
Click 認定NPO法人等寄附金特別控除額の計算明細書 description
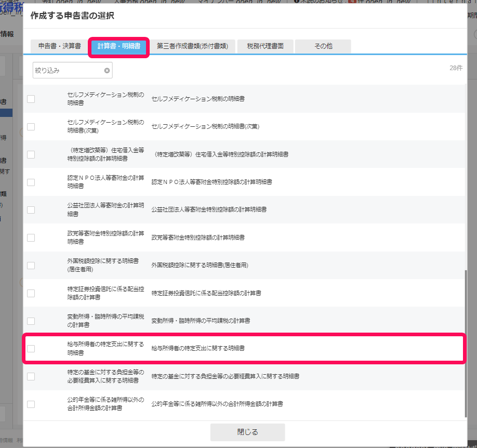point(211,182)
